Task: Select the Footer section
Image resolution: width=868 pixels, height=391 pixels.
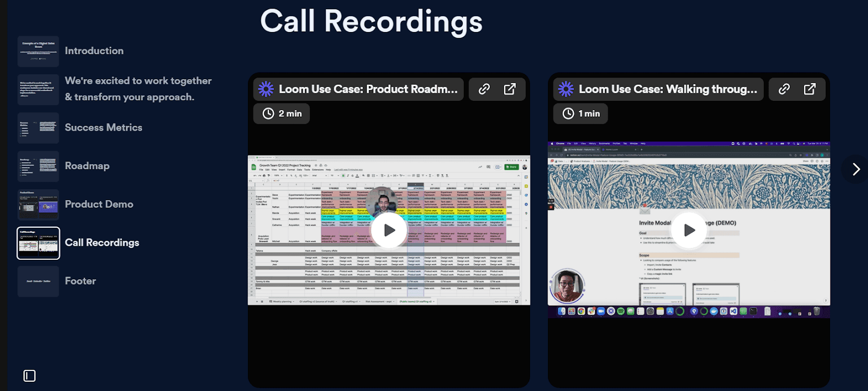Action: (x=80, y=281)
